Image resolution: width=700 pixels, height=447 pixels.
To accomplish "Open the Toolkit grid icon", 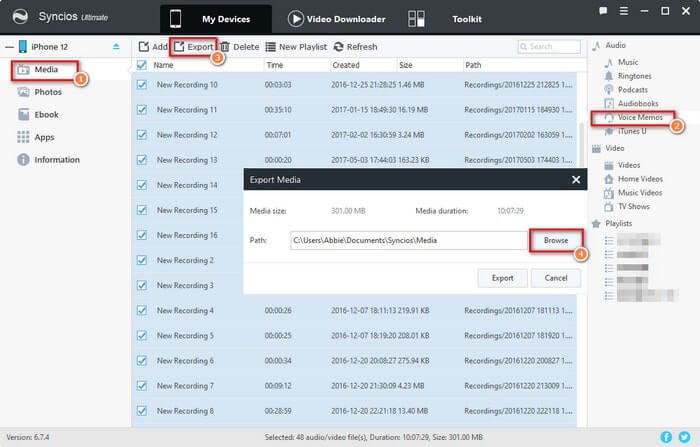I will [x=416, y=19].
